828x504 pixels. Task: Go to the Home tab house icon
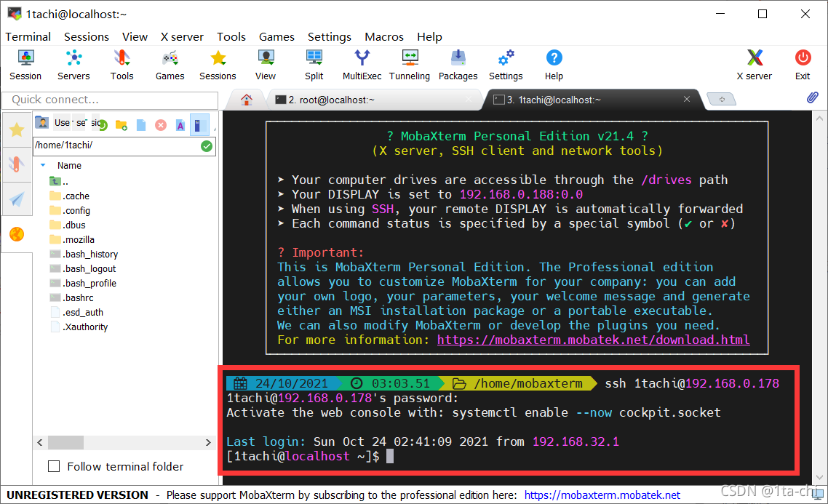pyautogui.click(x=247, y=99)
